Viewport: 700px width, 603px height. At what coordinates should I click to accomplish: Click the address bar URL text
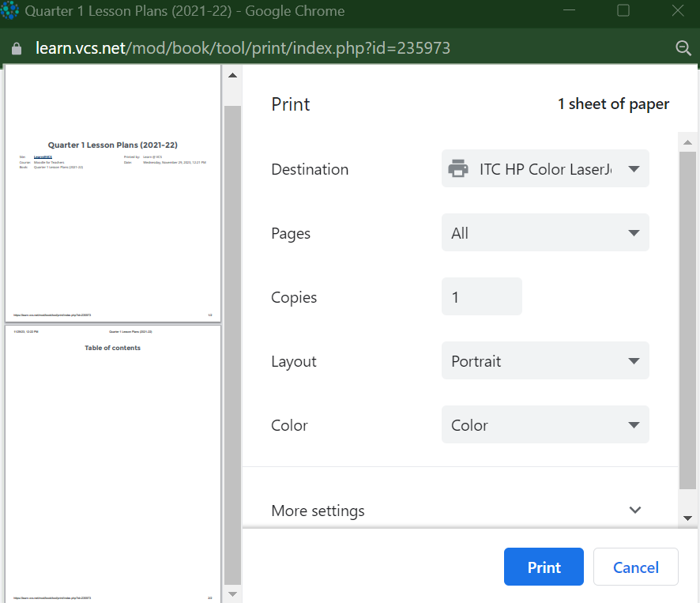click(x=243, y=48)
